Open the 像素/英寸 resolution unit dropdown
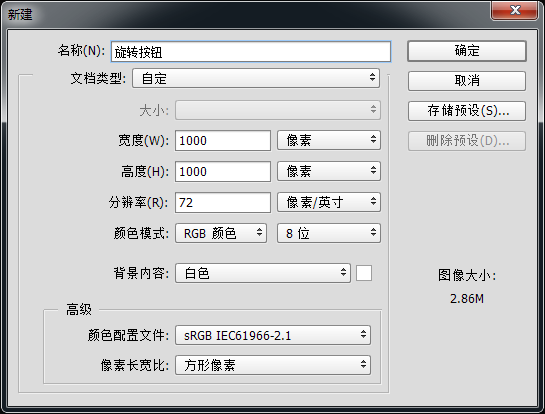 tap(329, 202)
